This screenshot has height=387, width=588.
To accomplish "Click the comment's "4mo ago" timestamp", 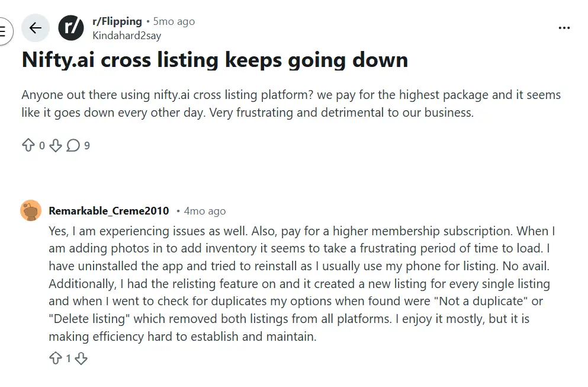I will [205, 211].
